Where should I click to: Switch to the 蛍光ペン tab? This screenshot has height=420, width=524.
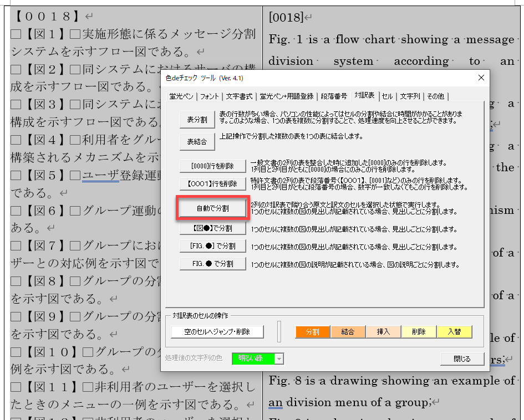(181, 96)
